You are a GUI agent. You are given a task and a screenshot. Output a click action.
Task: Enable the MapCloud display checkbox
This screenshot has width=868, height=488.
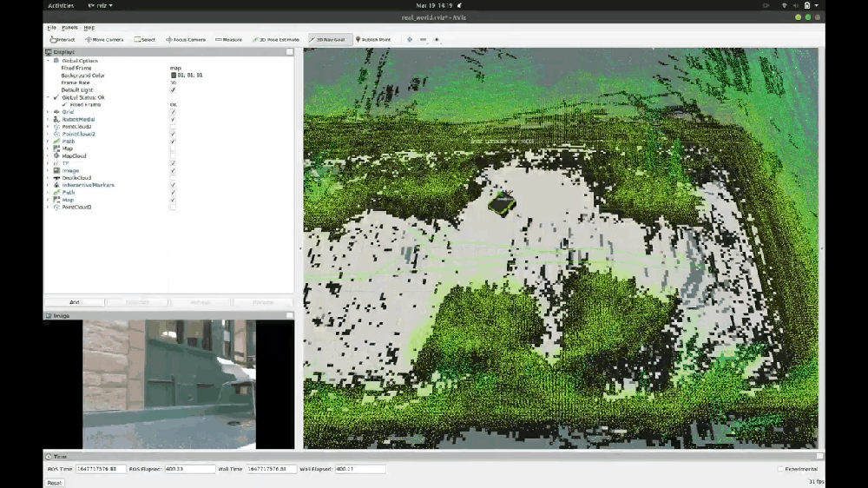(173, 156)
